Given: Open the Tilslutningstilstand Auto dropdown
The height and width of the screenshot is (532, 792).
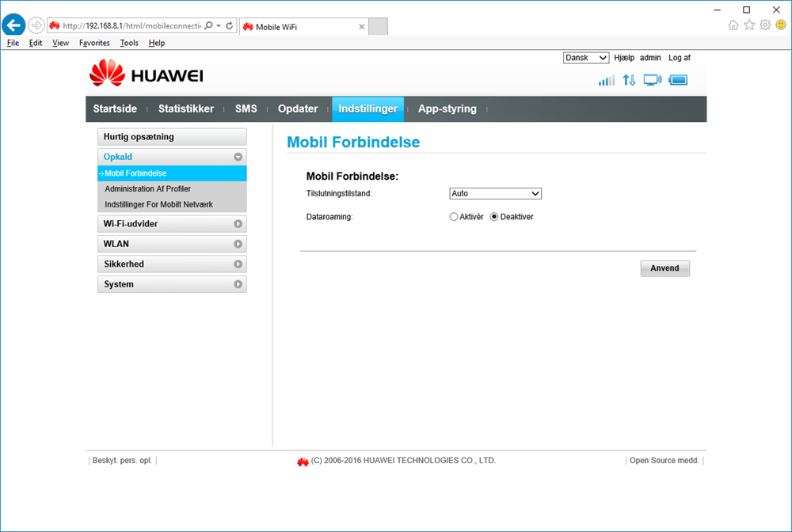Looking at the screenshot, I should pyautogui.click(x=496, y=193).
